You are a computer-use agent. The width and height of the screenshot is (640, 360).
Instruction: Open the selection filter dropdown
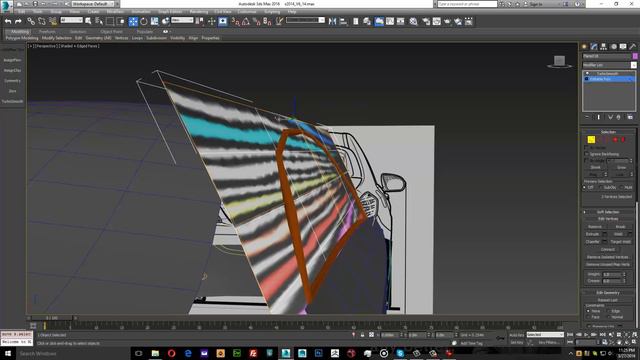(72, 20)
